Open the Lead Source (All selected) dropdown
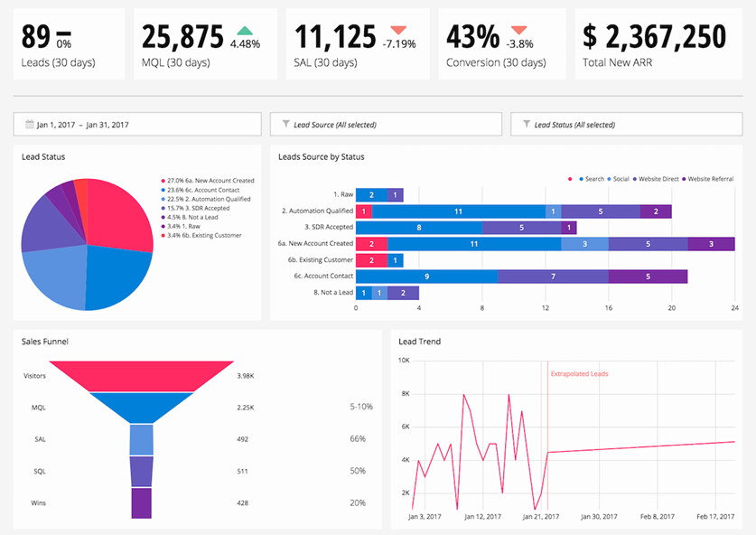 [386, 125]
